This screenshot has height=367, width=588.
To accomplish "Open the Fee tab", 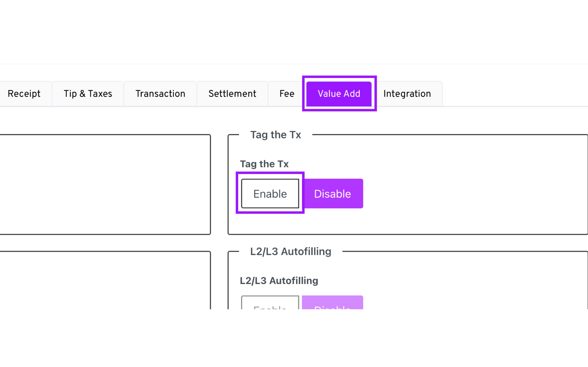I will (x=287, y=94).
